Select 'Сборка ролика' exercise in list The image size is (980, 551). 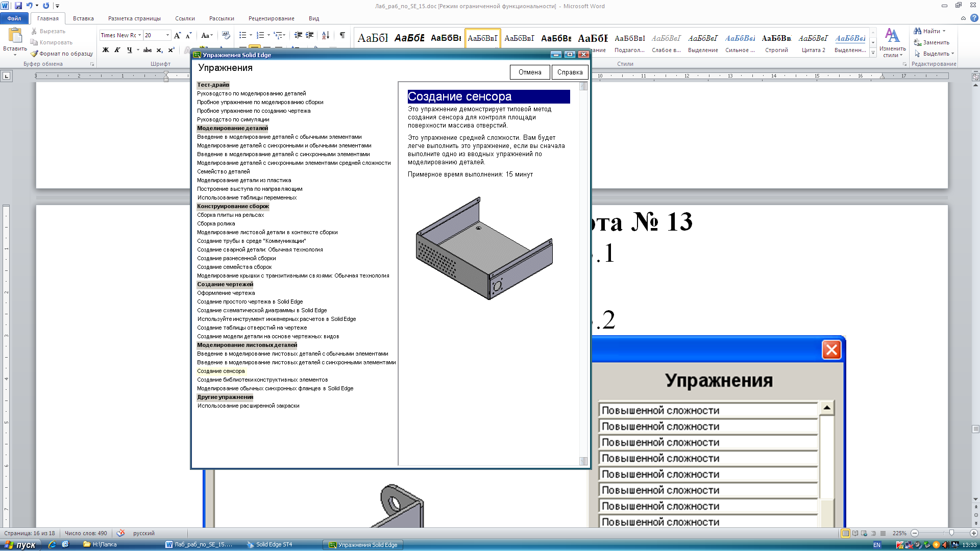(x=216, y=223)
